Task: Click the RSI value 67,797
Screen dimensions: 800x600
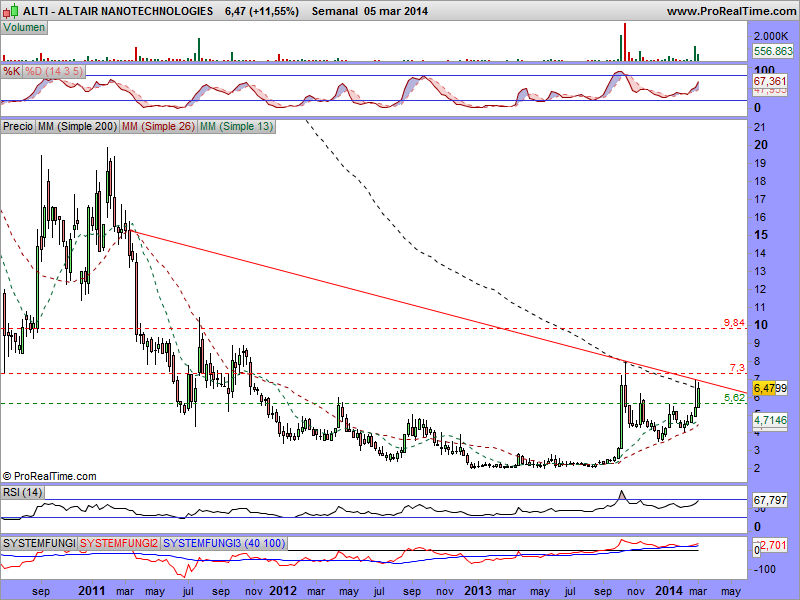Action: pyautogui.click(x=770, y=500)
